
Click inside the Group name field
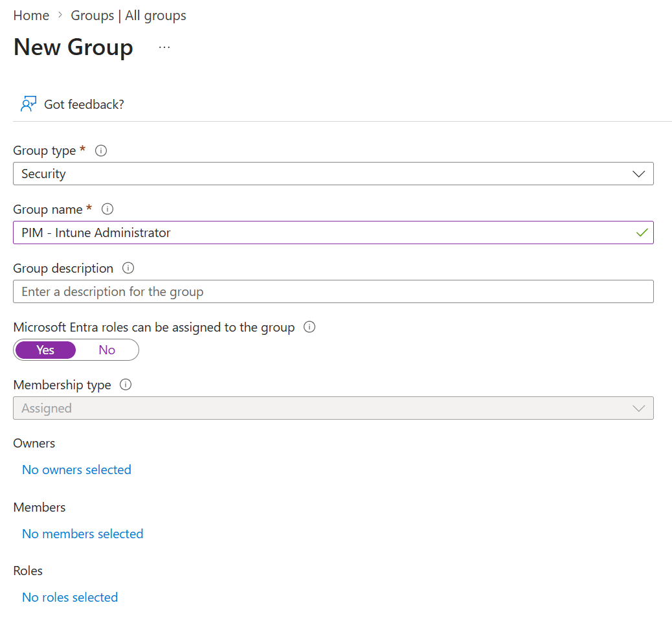coord(324,233)
